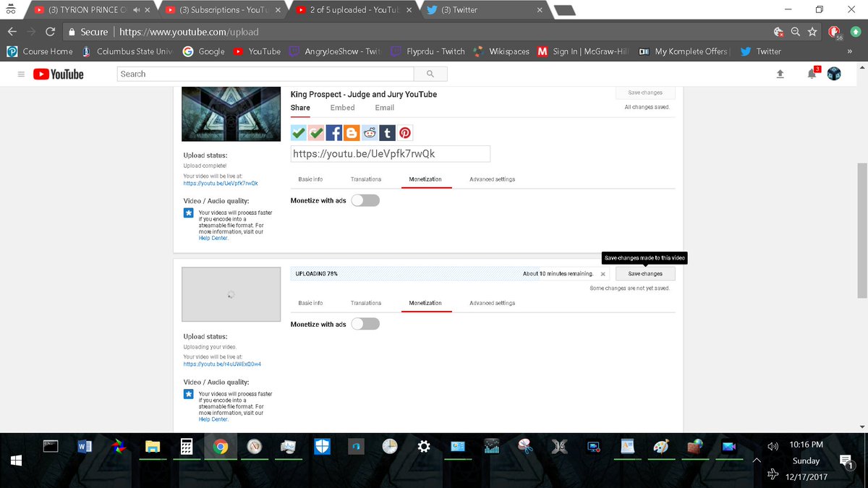Open the Advanced settings tab
868x488 pixels.
pyautogui.click(x=491, y=179)
